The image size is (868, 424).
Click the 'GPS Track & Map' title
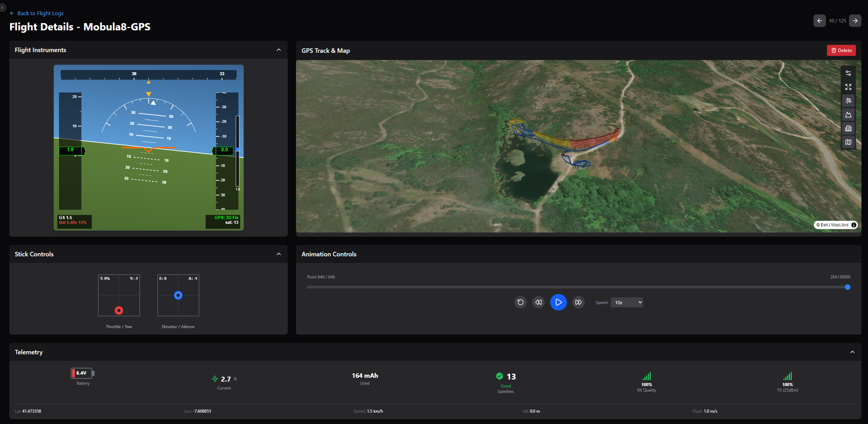pos(325,51)
